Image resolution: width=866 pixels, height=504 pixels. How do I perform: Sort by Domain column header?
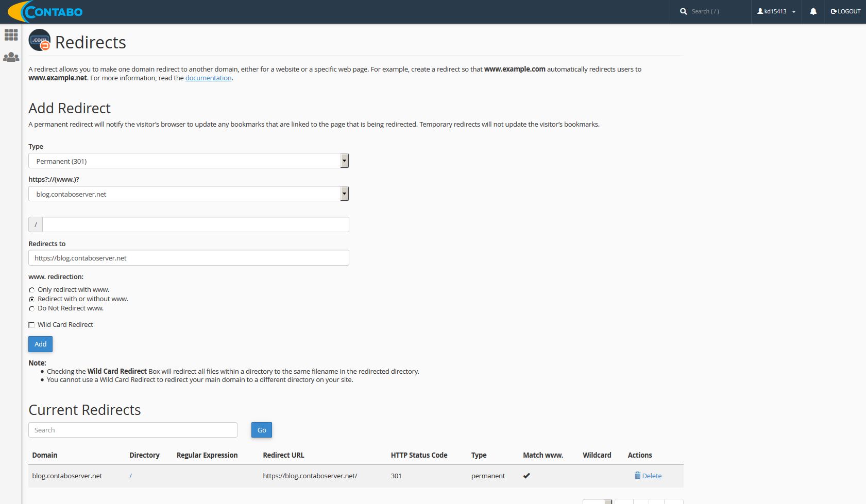[x=45, y=455]
